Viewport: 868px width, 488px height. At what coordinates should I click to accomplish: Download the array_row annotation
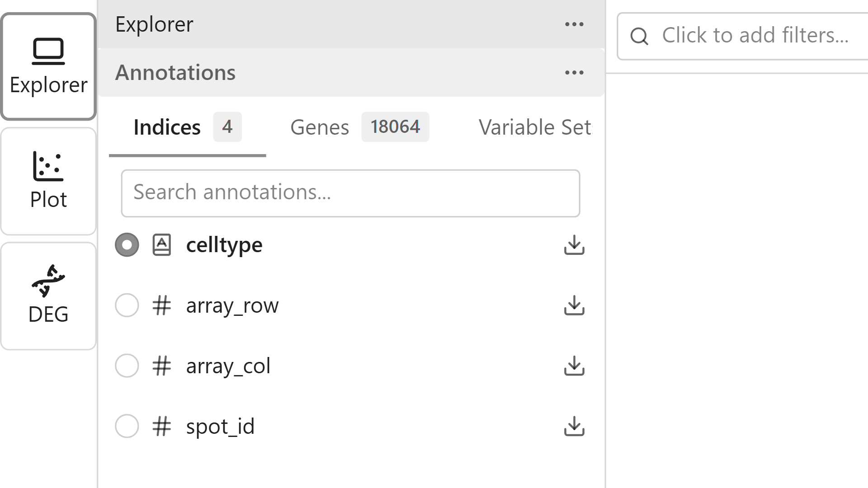coord(575,306)
